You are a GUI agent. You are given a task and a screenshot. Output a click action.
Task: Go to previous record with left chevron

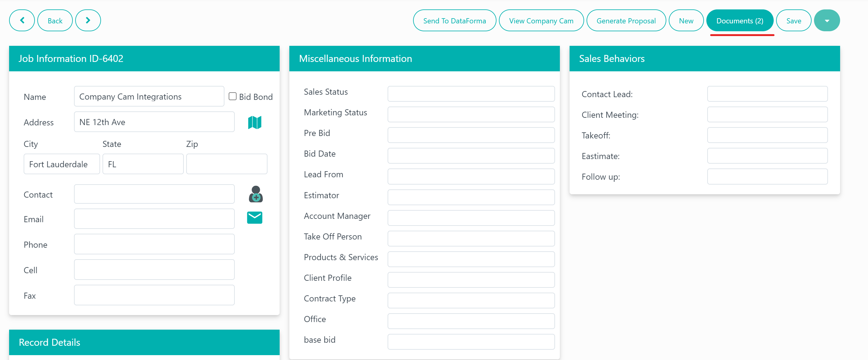coord(22,21)
